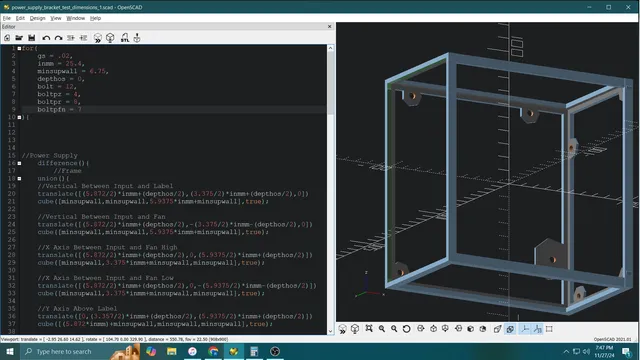The height and width of the screenshot is (360, 640).
Task: Click the Render icon in editor toolbar
Action: (110, 38)
